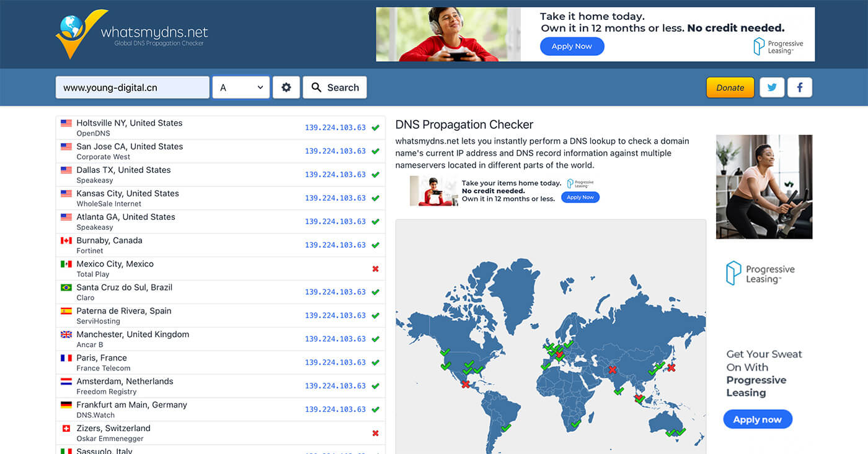Click small Apply Now in inline ad
The image size is (868, 454).
580,197
